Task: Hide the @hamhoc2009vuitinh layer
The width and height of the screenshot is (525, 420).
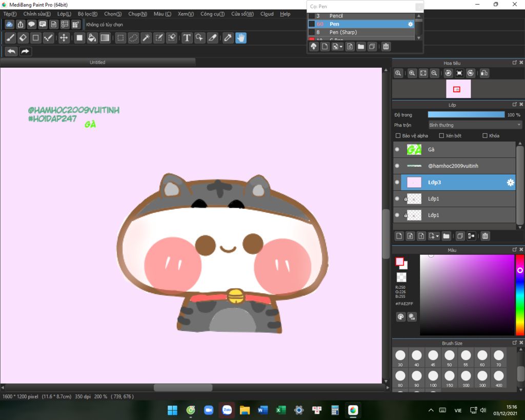Action: pos(397,166)
